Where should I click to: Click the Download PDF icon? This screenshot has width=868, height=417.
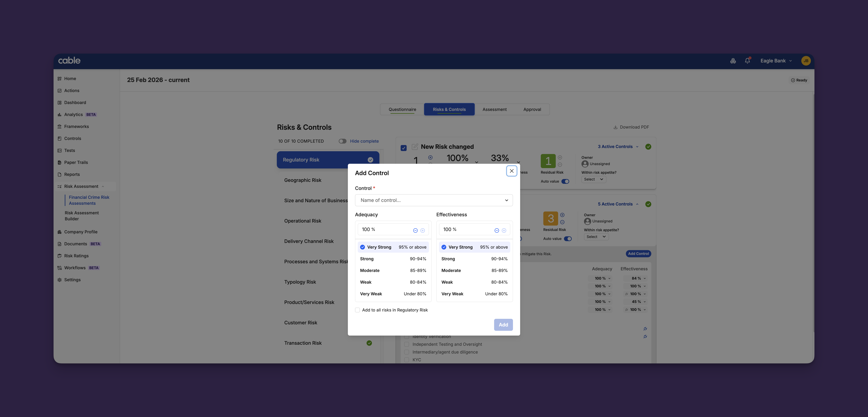[615, 127]
